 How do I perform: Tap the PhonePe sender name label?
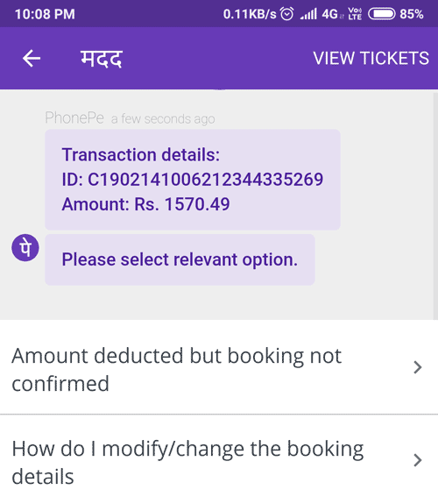coord(74,117)
